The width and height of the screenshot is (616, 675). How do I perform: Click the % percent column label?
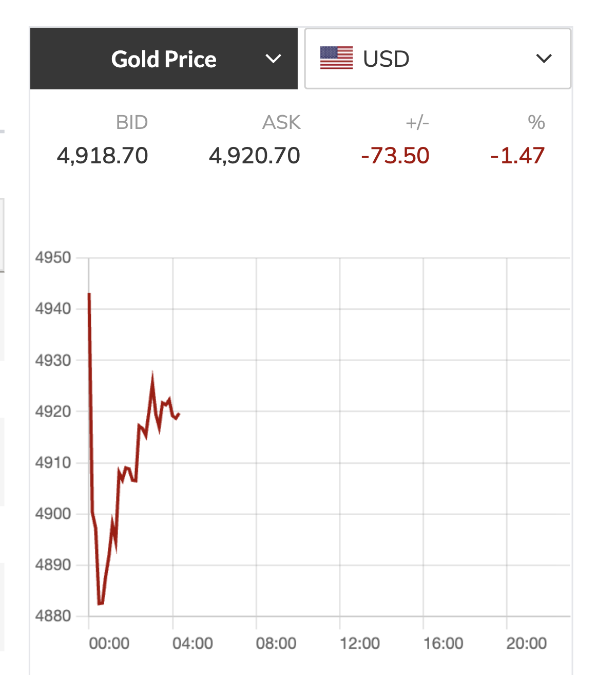click(x=536, y=123)
